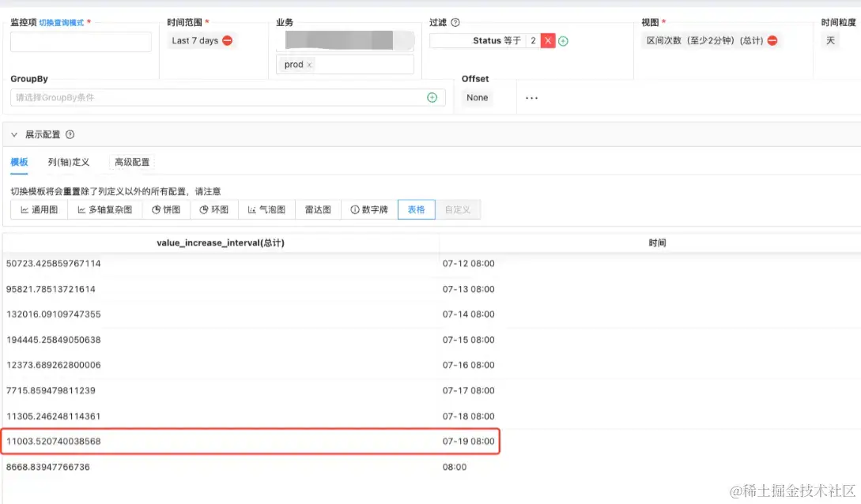Select the pie chart template

pos(166,209)
